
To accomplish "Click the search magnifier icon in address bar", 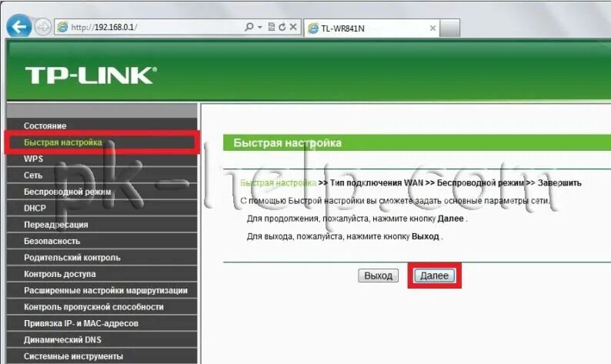I will [x=249, y=27].
